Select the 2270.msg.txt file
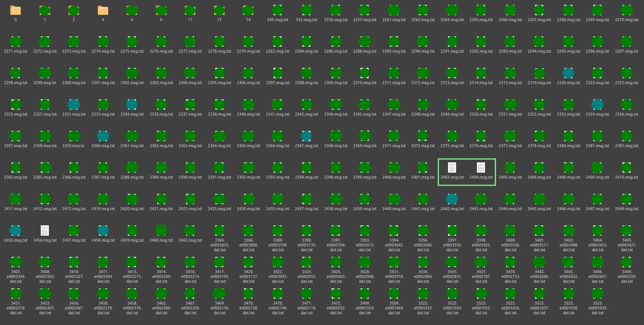 627,10
